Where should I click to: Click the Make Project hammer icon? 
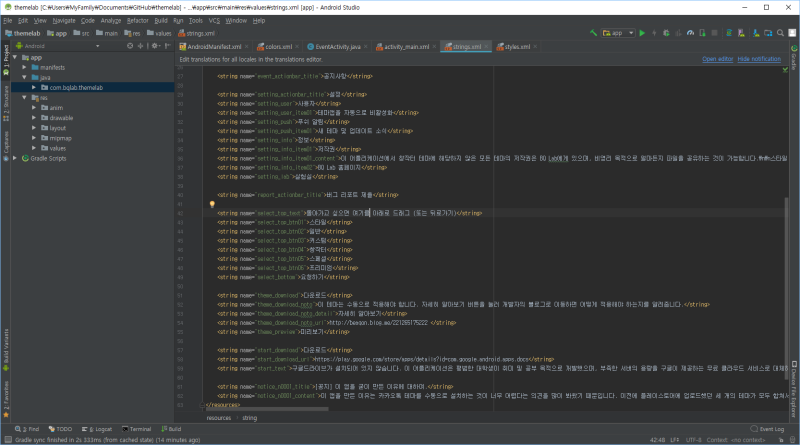pos(593,33)
